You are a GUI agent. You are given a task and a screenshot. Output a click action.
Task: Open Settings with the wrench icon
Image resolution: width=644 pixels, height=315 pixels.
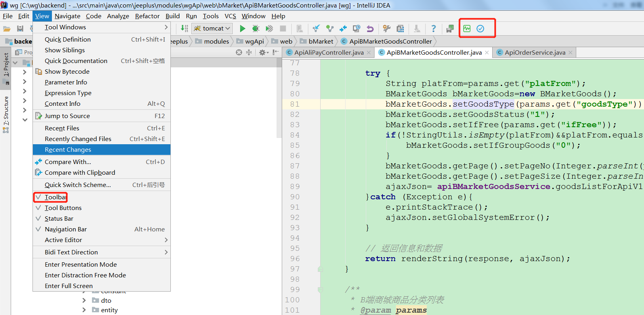(387, 29)
